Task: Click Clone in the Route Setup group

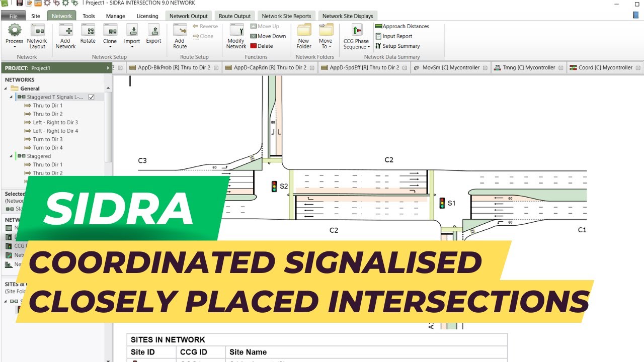Action: tap(203, 36)
